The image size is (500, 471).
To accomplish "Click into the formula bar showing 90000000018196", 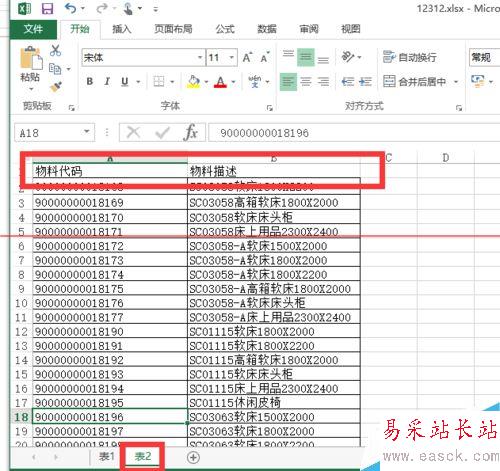I will point(353,133).
